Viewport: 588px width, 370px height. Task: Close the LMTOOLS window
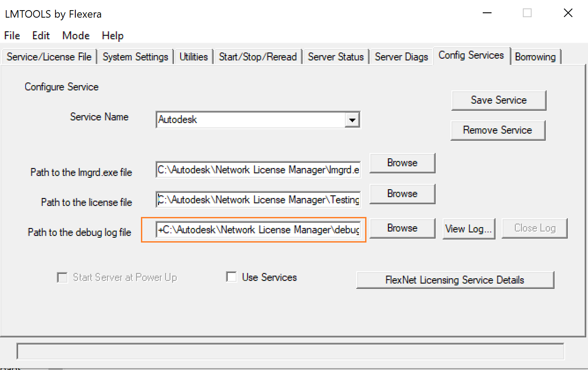[x=568, y=13]
